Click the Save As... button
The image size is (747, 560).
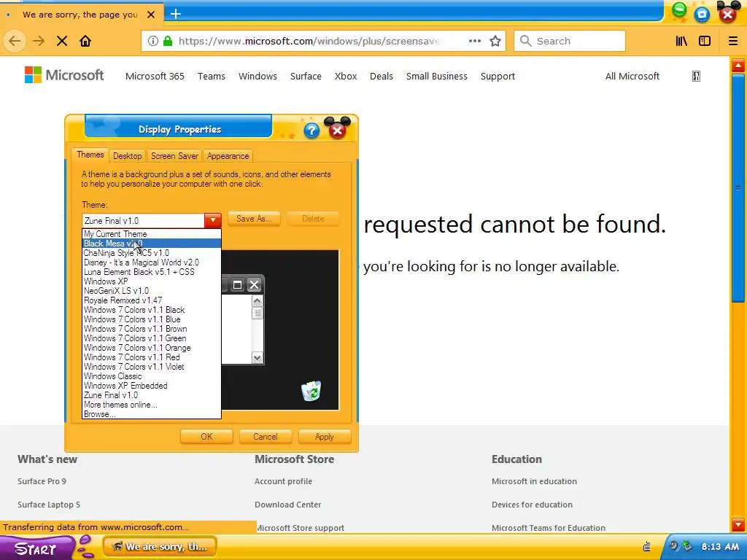(x=254, y=219)
